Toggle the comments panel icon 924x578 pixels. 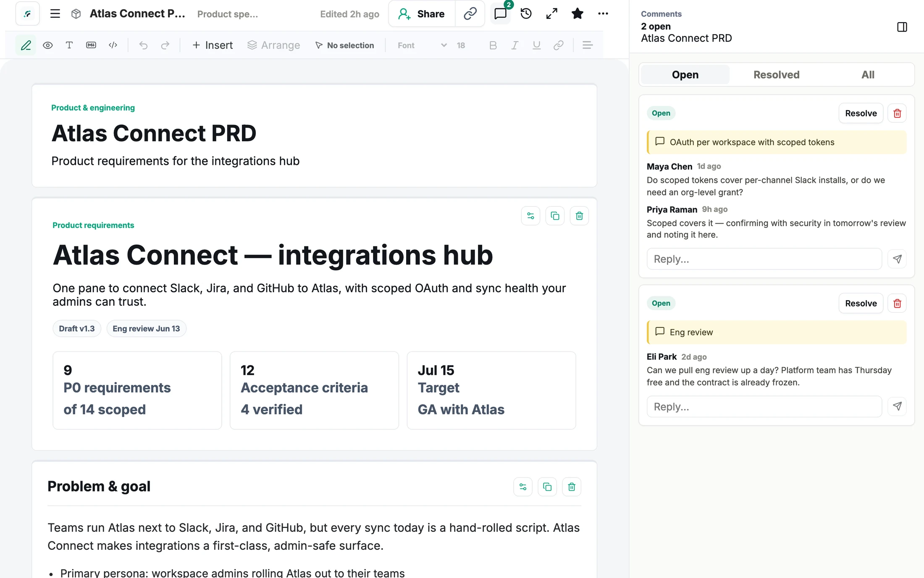pyautogui.click(x=501, y=14)
